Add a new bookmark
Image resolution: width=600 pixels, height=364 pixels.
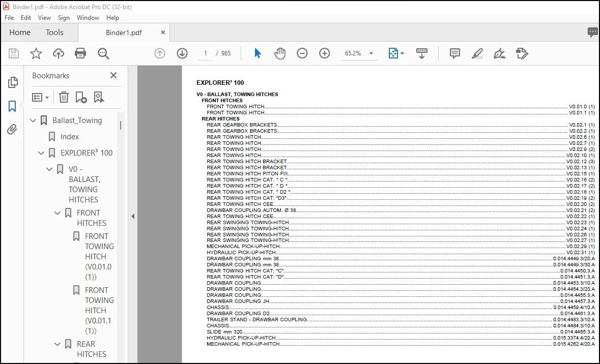click(81, 98)
